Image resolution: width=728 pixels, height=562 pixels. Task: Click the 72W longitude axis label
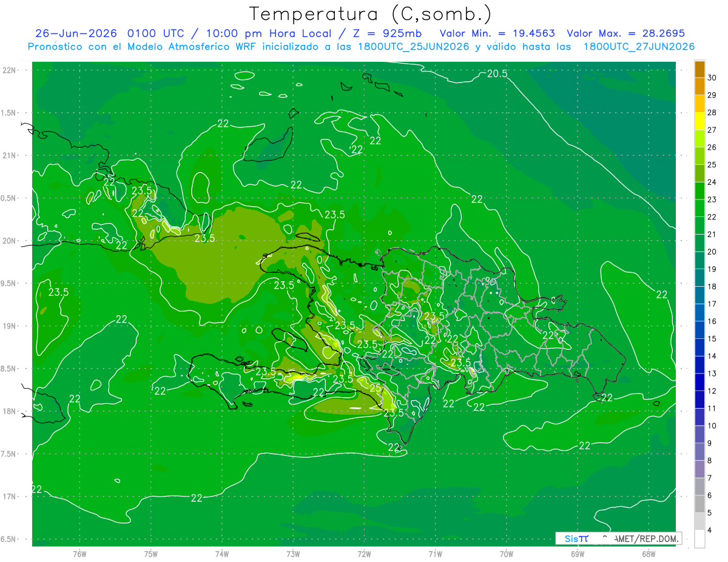coord(364,554)
